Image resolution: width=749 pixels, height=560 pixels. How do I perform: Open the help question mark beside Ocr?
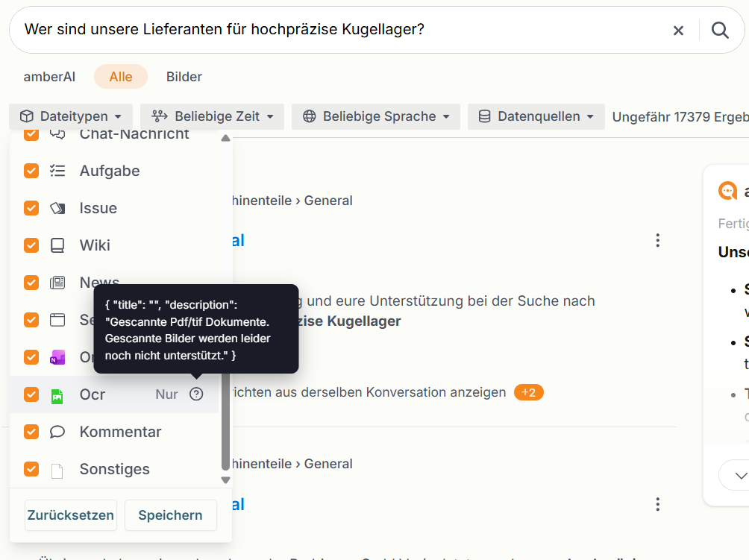coord(196,394)
